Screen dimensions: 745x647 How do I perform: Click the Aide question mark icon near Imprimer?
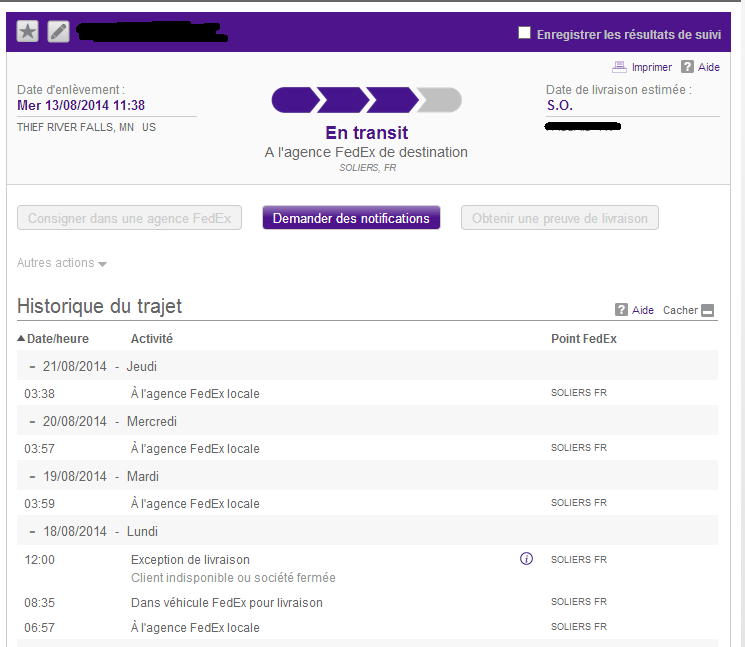tap(687, 67)
